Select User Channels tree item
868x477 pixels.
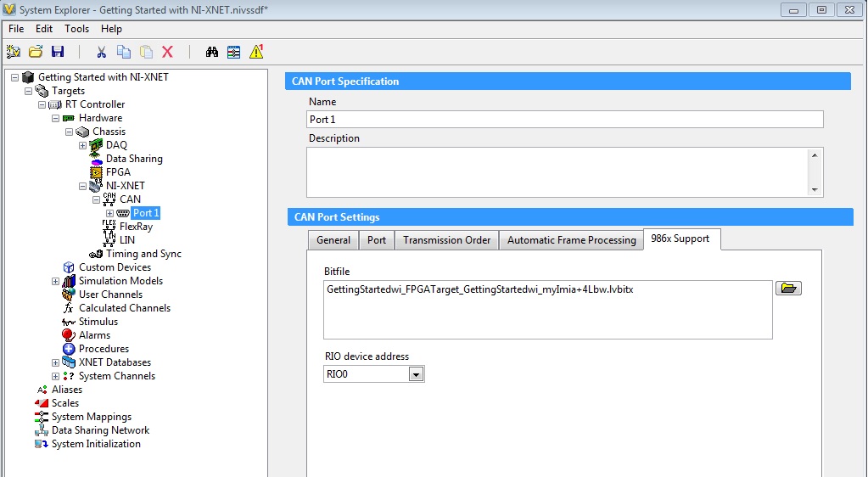(x=110, y=295)
